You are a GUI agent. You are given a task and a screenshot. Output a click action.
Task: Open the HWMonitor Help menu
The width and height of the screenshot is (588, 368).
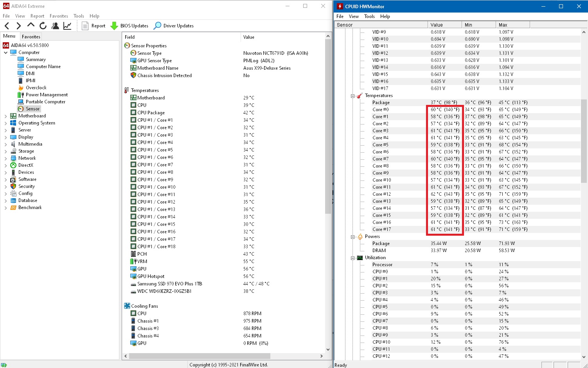[x=385, y=16]
